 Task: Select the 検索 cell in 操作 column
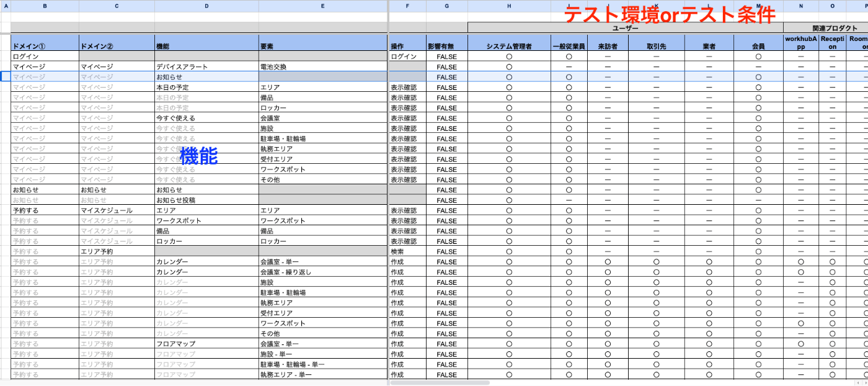pos(407,252)
